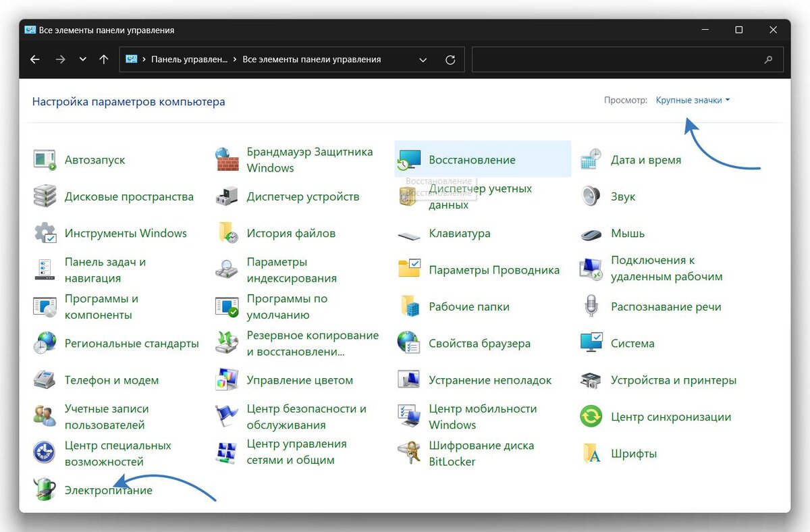Open the Автозапуск icon
This screenshot has height=532, width=810.
click(45, 160)
